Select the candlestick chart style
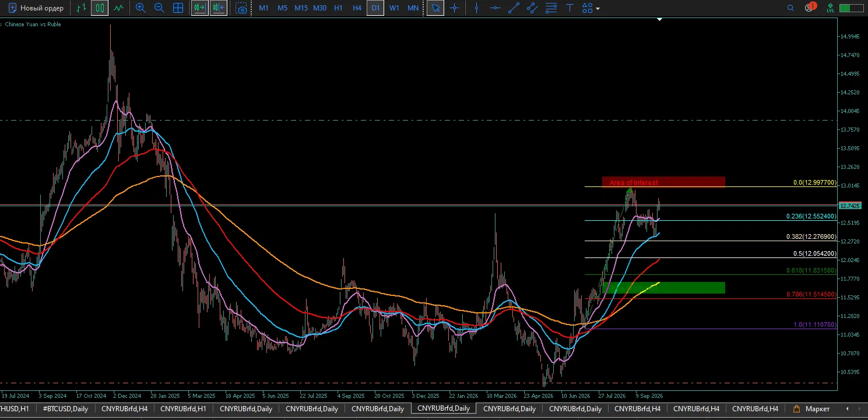Image resolution: width=868 pixels, height=420 pixels. click(100, 8)
